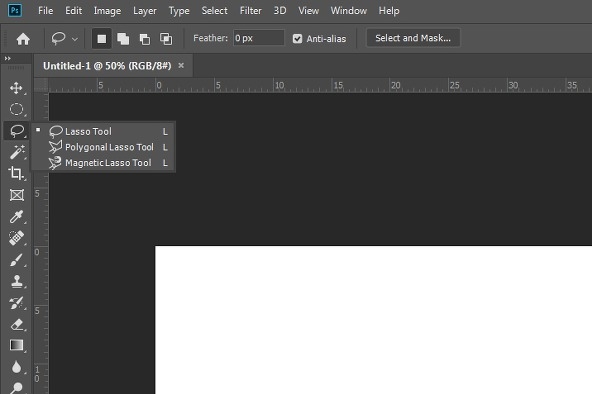592x394 pixels.
Task: Toggle the Anti-alias checkbox
Action: 298,38
